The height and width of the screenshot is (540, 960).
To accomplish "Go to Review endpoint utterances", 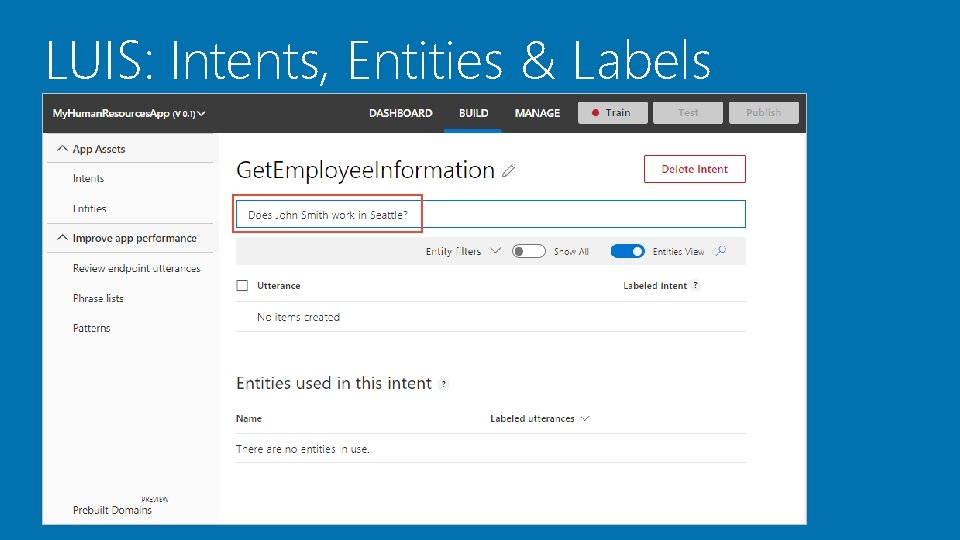I will click(x=137, y=268).
